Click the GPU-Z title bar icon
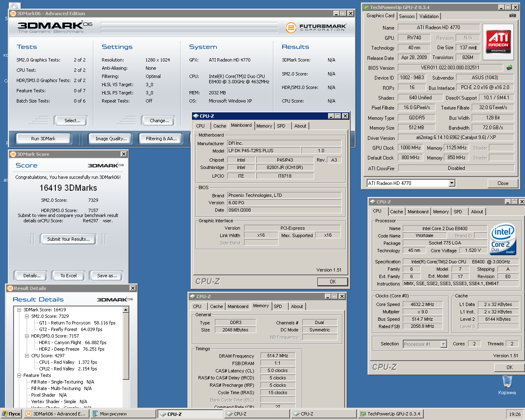The width and height of the screenshot is (525, 420). (366, 7)
